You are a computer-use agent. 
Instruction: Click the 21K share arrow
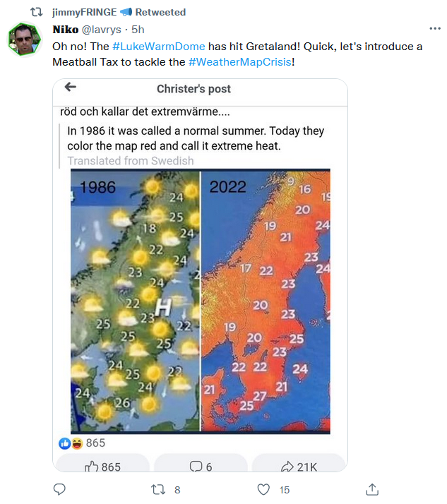(298, 467)
